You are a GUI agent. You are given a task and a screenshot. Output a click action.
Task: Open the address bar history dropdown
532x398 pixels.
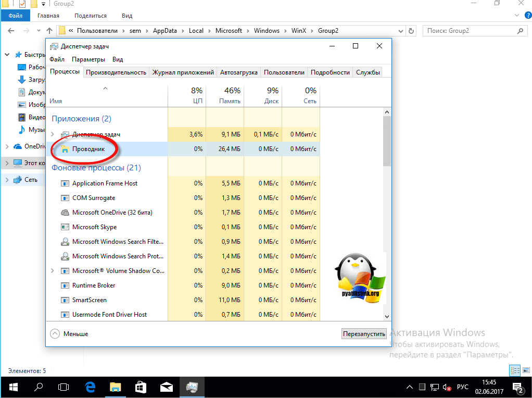pyautogui.click(x=400, y=31)
